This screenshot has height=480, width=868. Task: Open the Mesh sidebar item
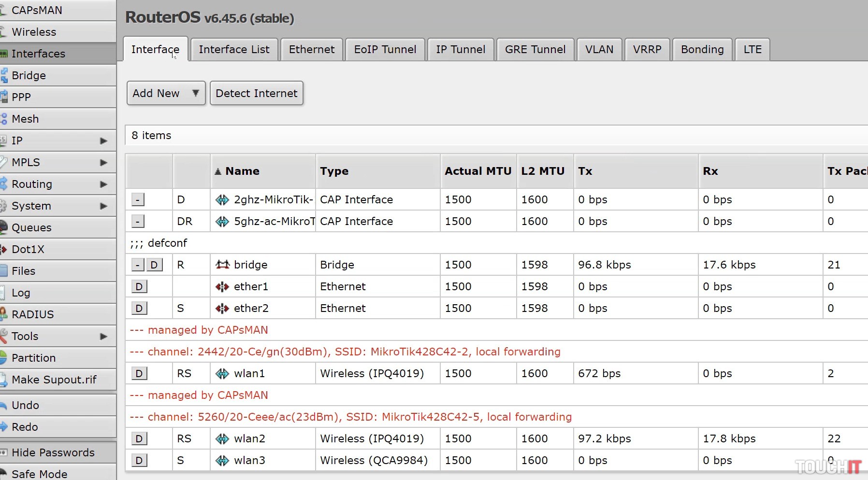pyautogui.click(x=25, y=119)
